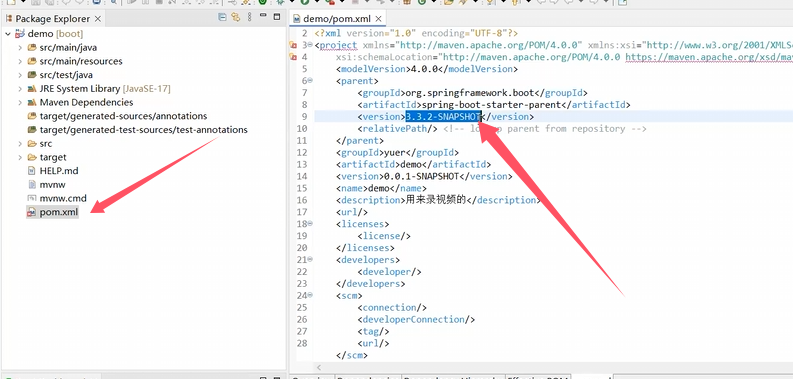Fold the licenses element at line 18
Viewport: 793px width, 379px height.
pos(310,224)
